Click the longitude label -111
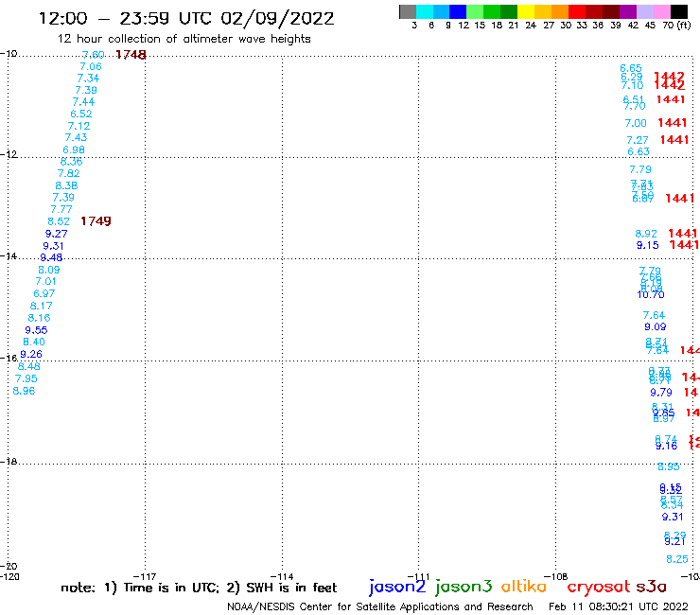 [418, 576]
